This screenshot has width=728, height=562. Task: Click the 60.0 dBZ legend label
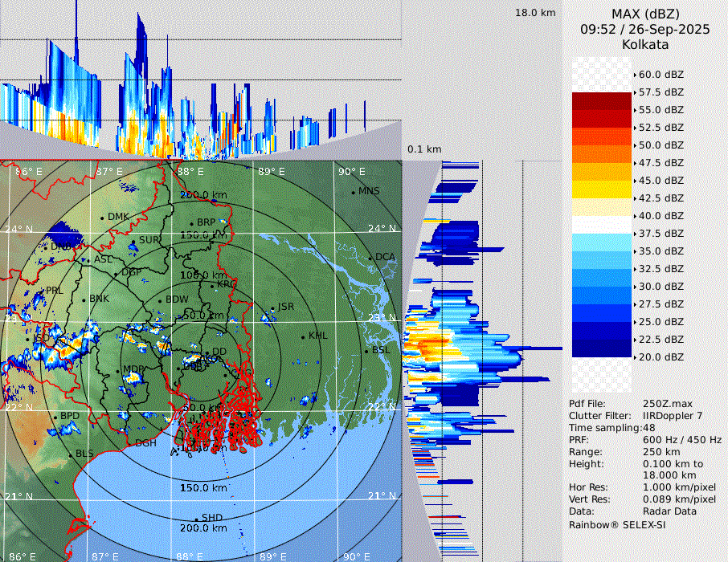(661, 75)
